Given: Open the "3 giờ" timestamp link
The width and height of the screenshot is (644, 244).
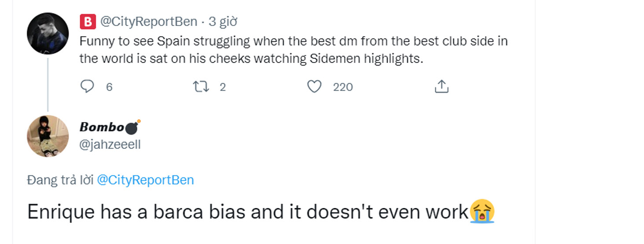Looking at the screenshot, I should click(x=223, y=21).
